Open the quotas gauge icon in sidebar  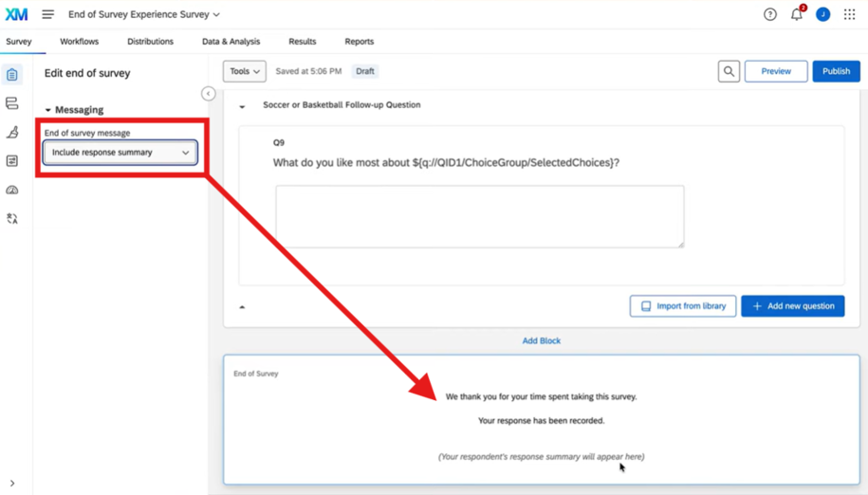[x=12, y=190]
